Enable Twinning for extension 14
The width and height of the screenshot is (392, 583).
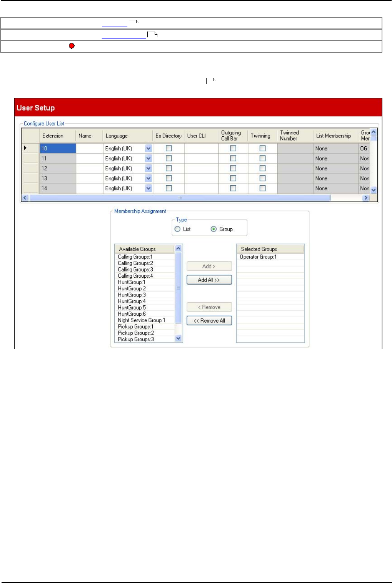coord(262,188)
